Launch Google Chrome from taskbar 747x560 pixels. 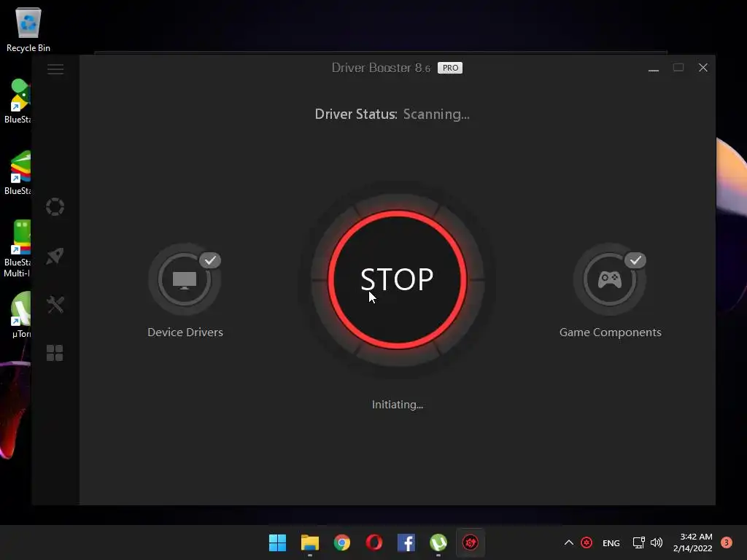tap(341, 542)
